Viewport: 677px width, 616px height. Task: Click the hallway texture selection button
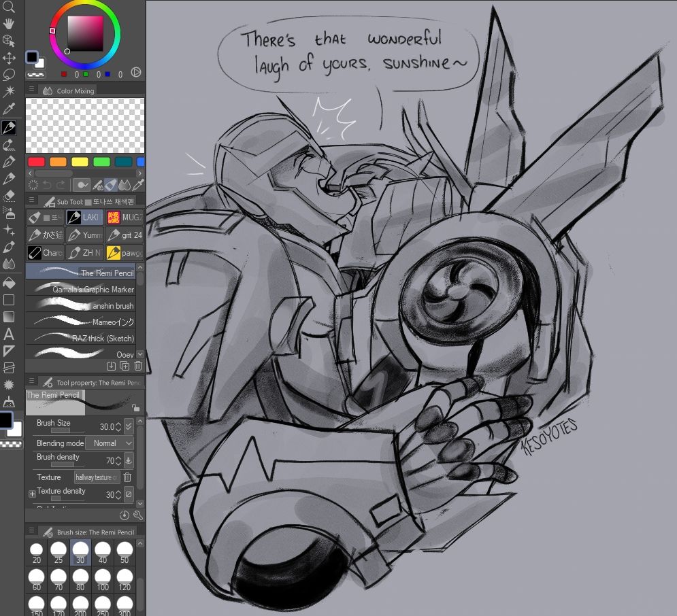pos(97,477)
